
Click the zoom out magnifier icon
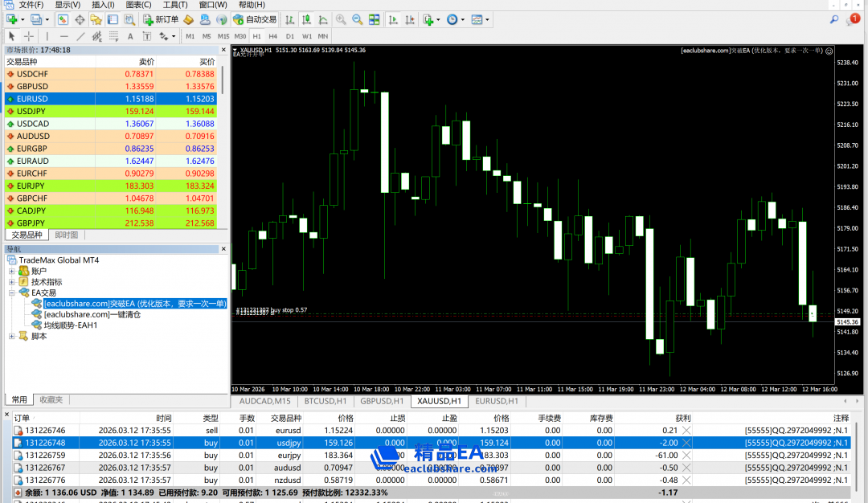click(x=358, y=19)
